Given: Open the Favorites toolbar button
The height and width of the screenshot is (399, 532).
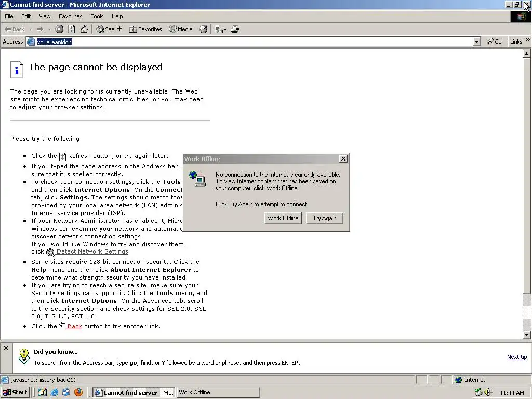Looking at the screenshot, I should point(145,29).
